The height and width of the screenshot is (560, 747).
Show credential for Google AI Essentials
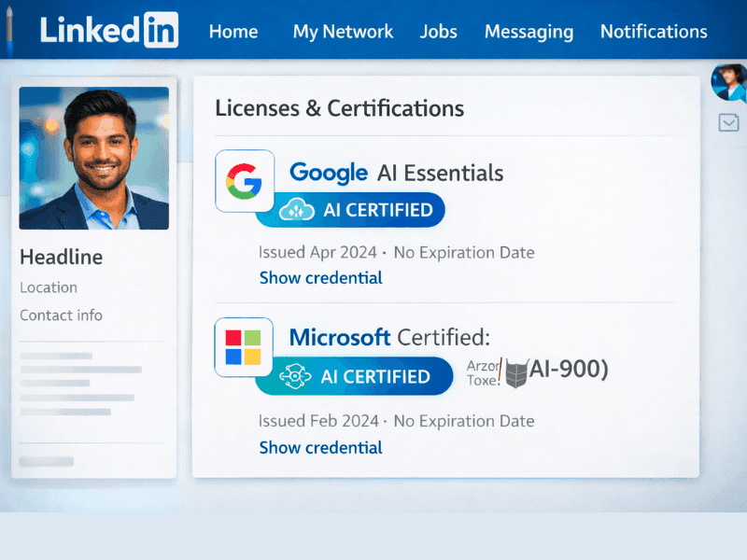coord(320,277)
